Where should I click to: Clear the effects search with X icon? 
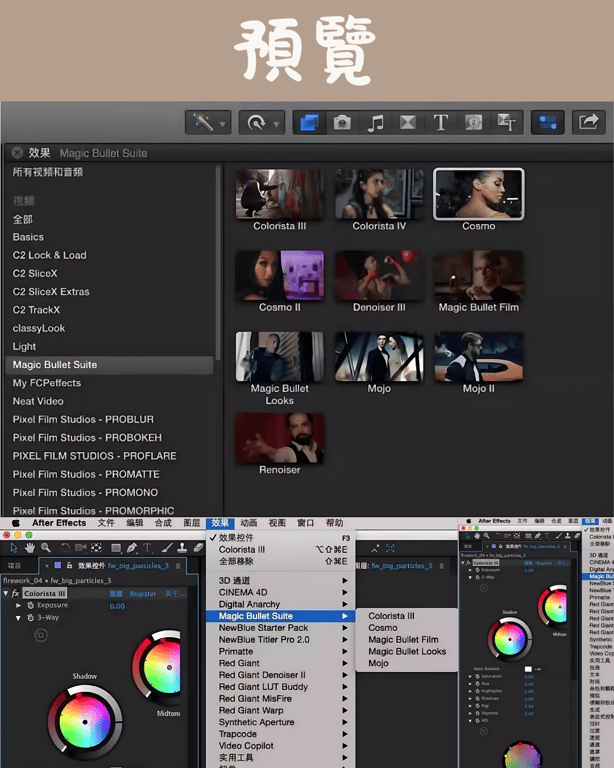17,153
